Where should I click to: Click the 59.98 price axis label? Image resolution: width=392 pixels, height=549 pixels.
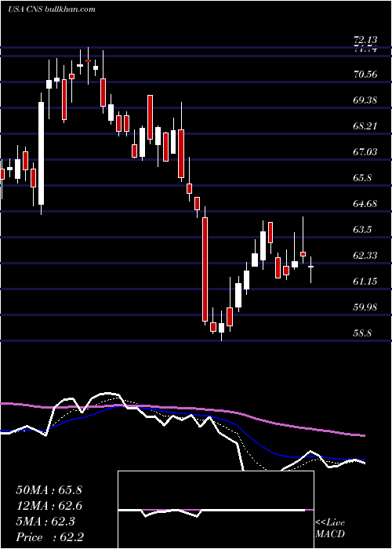pyautogui.click(x=365, y=307)
